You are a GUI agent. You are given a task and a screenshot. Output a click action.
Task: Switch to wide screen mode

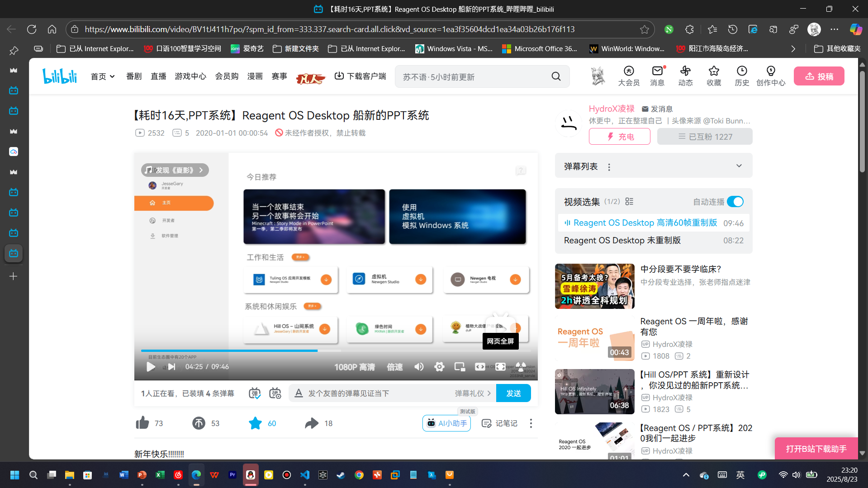480,367
